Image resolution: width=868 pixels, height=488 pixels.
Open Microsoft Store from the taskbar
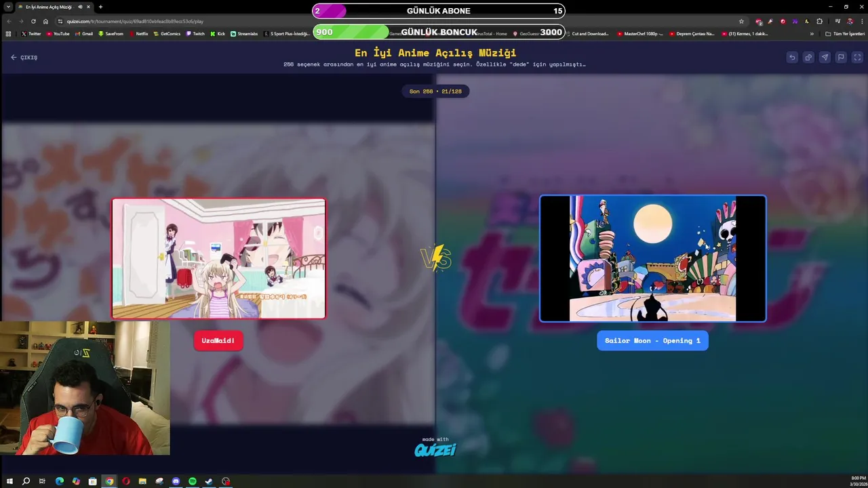click(x=92, y=481)
